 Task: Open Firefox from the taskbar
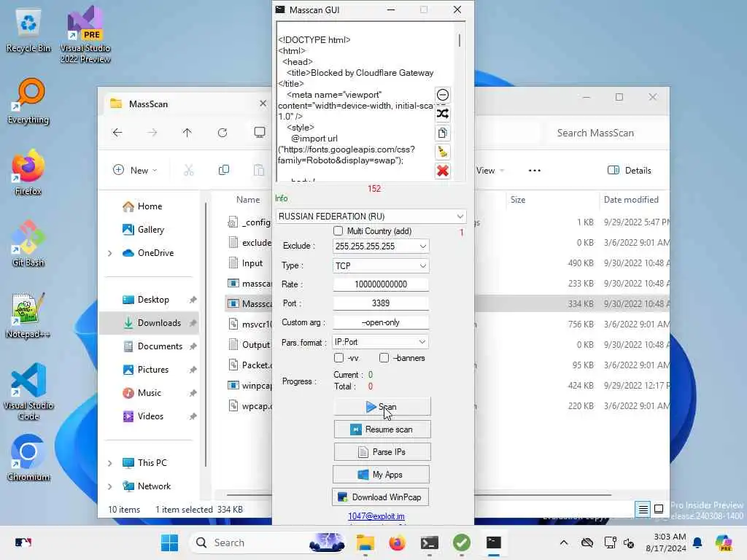(x=397, y=542)
